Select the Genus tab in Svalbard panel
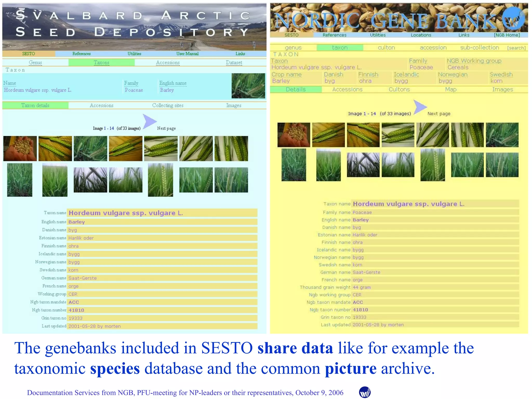Image resolution: width=532 pixels, height=399 pixels. tap(35, 63)
